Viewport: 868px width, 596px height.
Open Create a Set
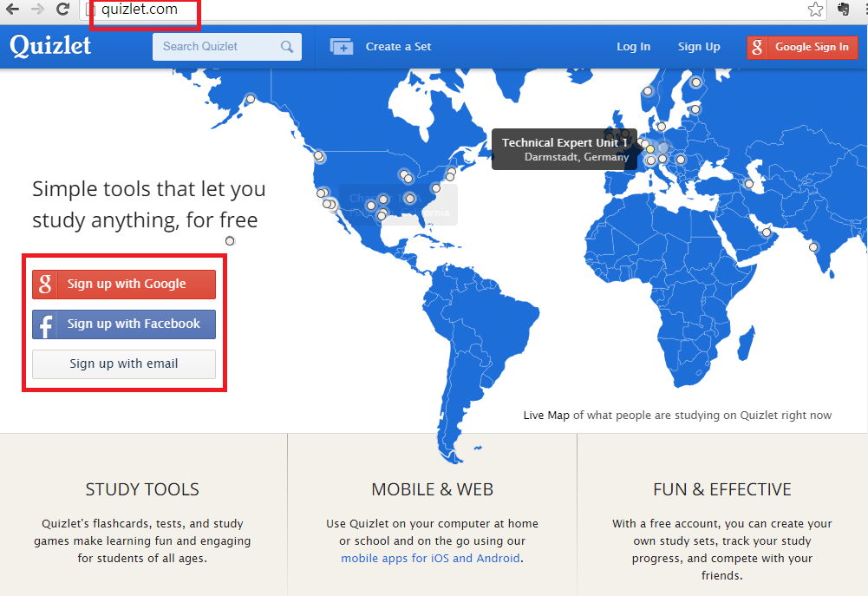(x=398, y=47)
